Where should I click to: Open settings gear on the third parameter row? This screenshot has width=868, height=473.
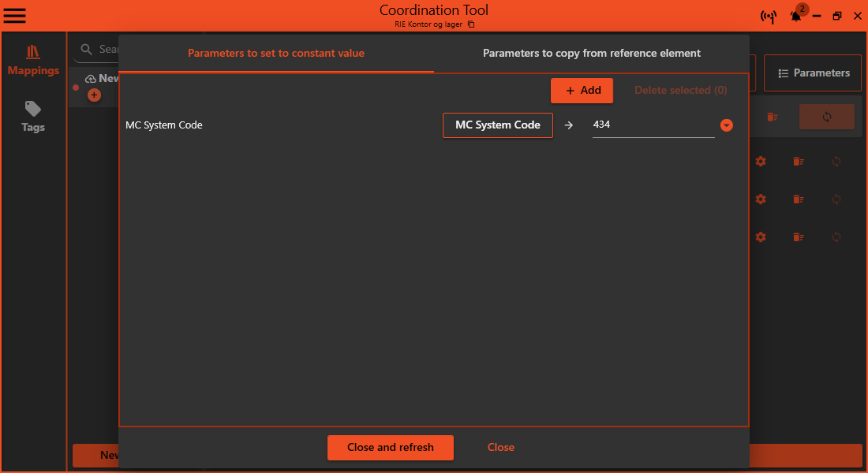(x=760, y=237)
